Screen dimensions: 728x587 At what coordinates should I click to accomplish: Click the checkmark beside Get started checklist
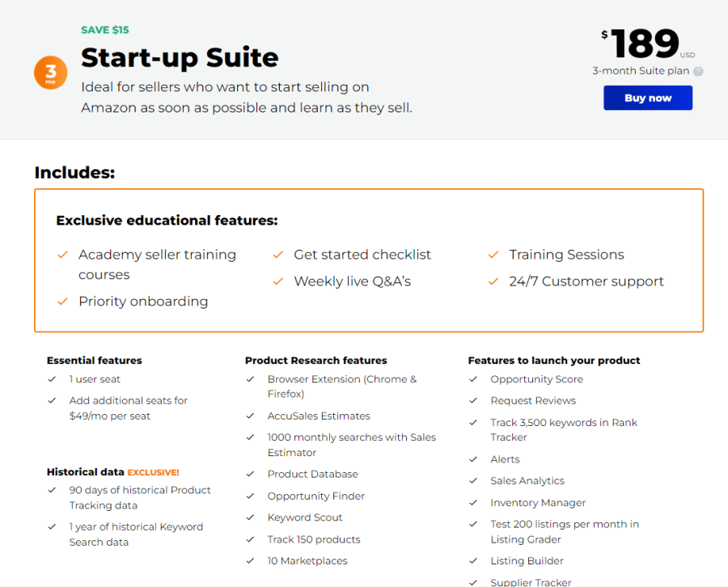coord(278,255)
